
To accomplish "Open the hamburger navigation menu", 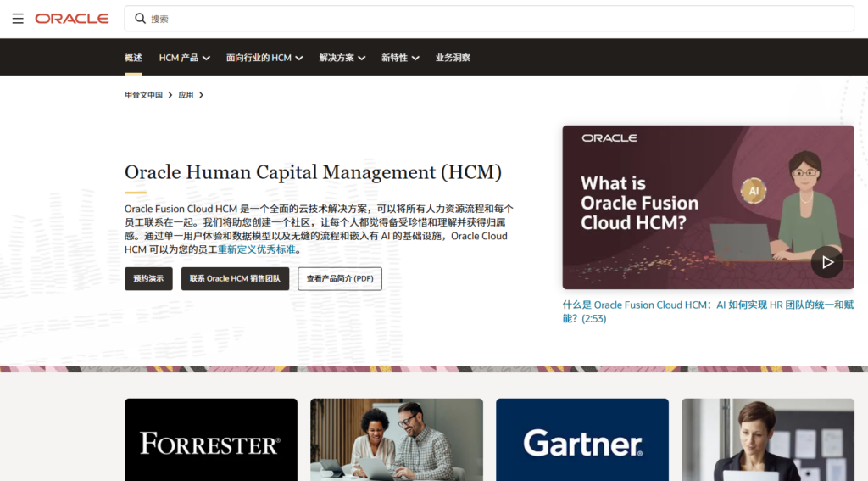I will pos(18,19).
